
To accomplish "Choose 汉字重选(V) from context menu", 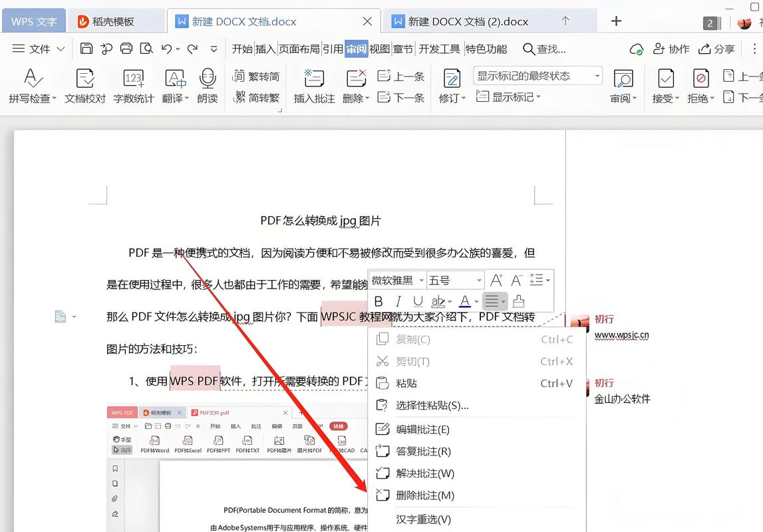I will 477,519.
